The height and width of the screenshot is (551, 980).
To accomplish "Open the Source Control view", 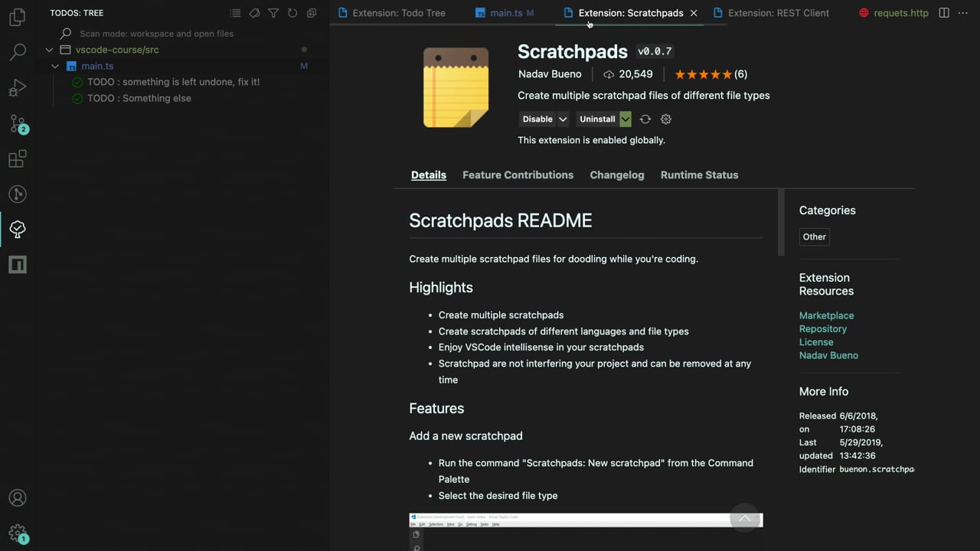I will [x=17, y=123].
